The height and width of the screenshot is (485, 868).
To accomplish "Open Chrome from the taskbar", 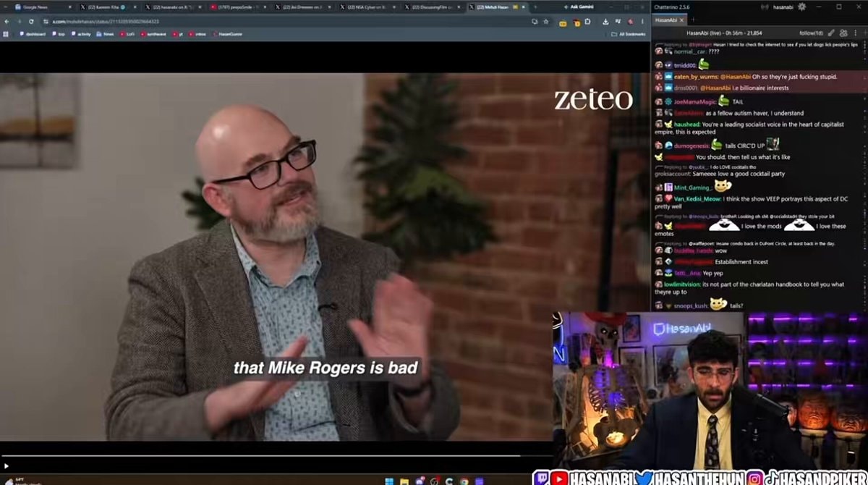I will coord(463,481).
